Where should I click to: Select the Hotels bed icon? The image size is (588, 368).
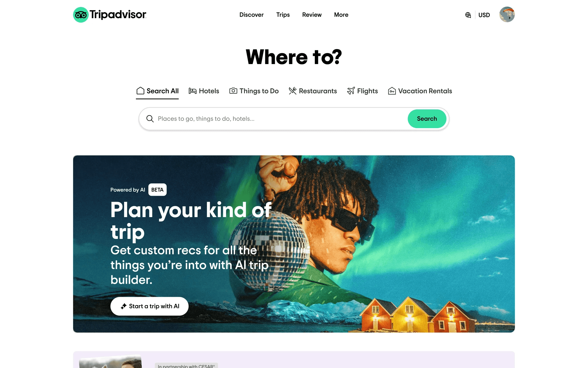[192, 91]
